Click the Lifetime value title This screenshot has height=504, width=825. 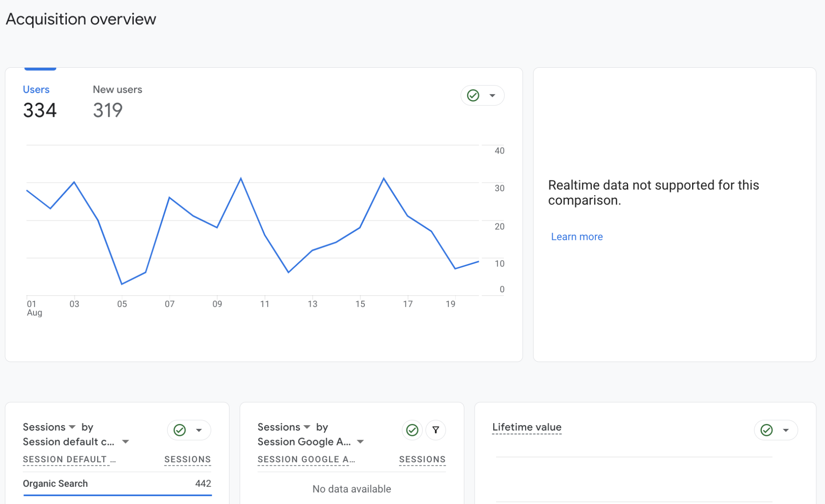(x=527, y=427)
